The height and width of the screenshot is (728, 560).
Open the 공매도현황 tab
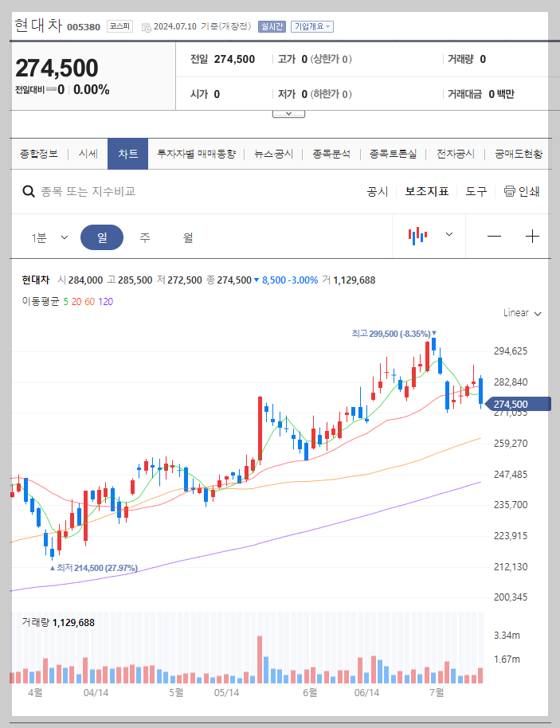519,154
